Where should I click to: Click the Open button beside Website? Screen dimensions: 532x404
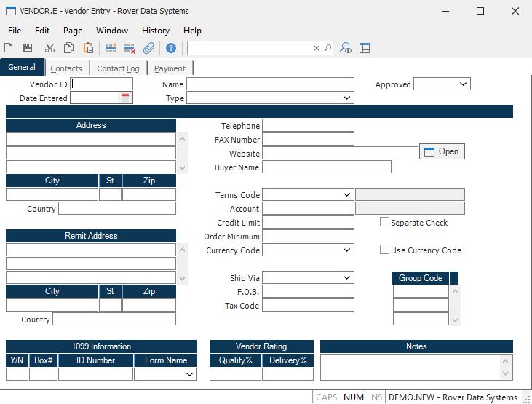tap(442, 151)
